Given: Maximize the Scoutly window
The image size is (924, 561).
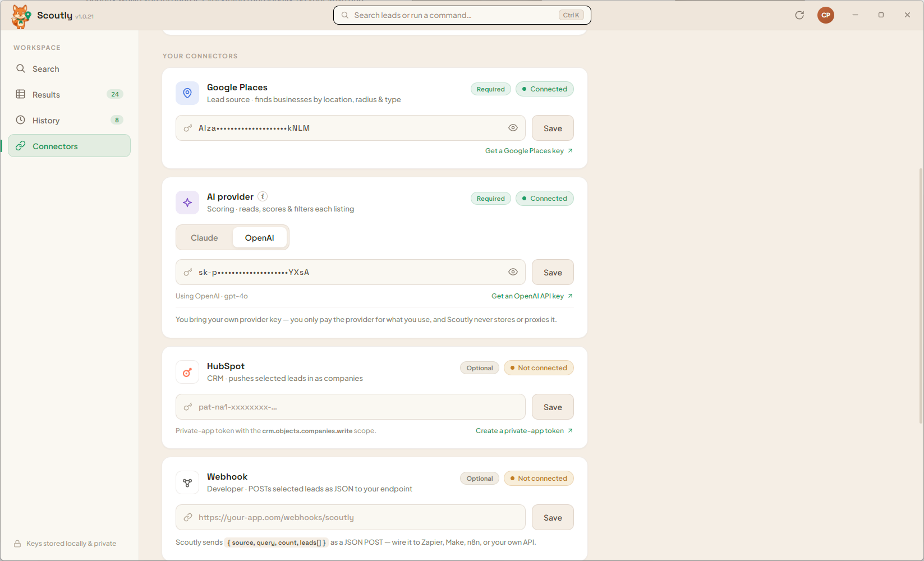Looking at the screenshot, I should (881, 15).
